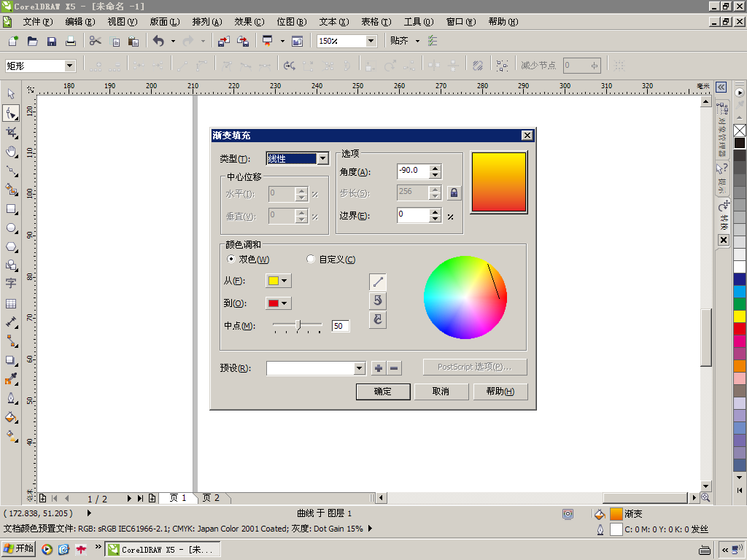Remove preset with the minus button
This screenshot has height=560, width=747.
(x=394, y=368)
